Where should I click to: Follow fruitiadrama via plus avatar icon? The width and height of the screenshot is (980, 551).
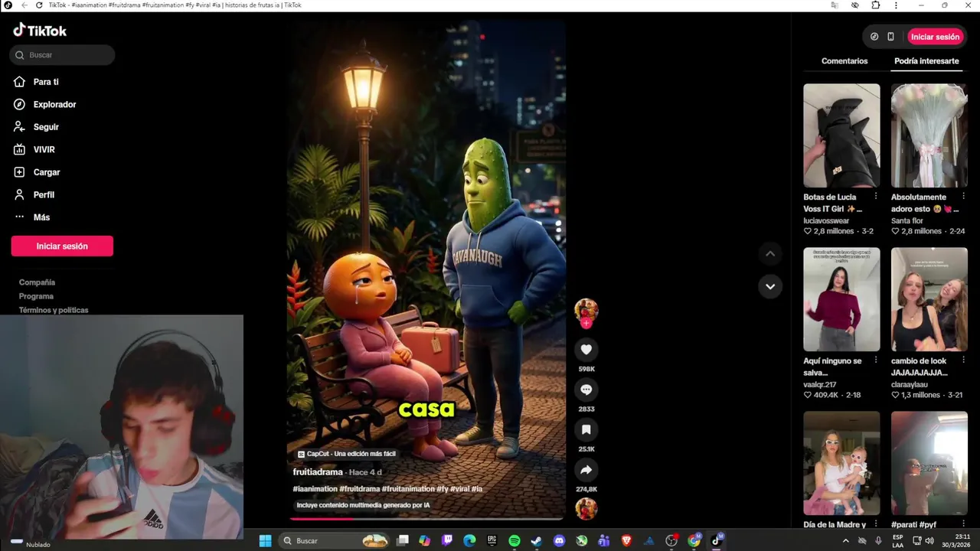pyautogui.click(x=586, y=324)
